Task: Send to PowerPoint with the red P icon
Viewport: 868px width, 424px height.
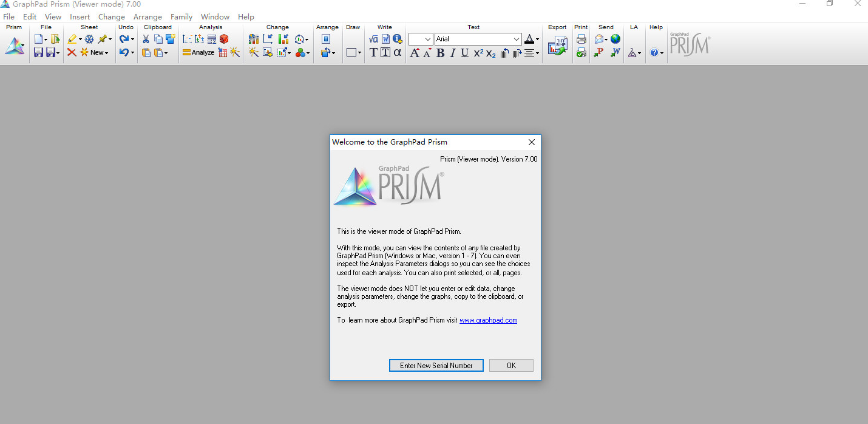Action: (x=598, y=53)
